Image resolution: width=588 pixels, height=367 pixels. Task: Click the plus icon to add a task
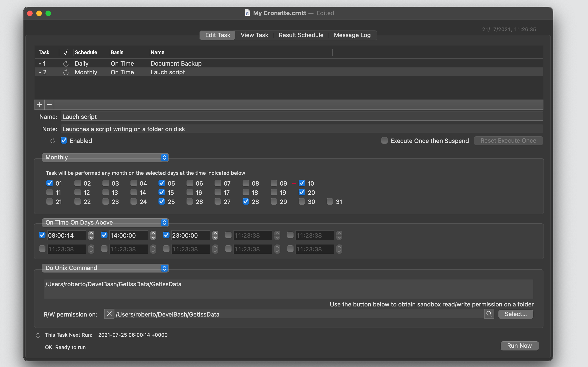tap(39, 105)
